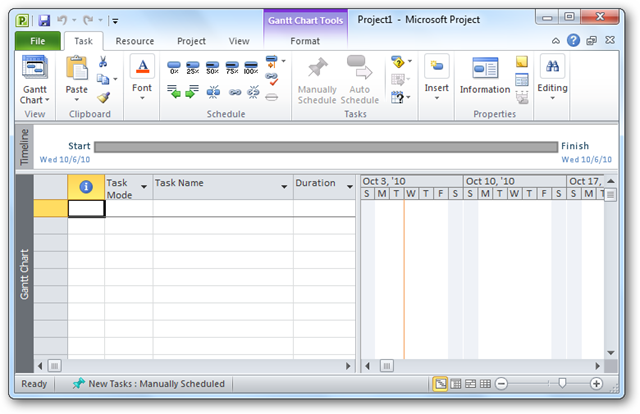This screenshot has height=414, width=640.
Task: Open Task Mode column filter arrow
Action: click(144, 187)
